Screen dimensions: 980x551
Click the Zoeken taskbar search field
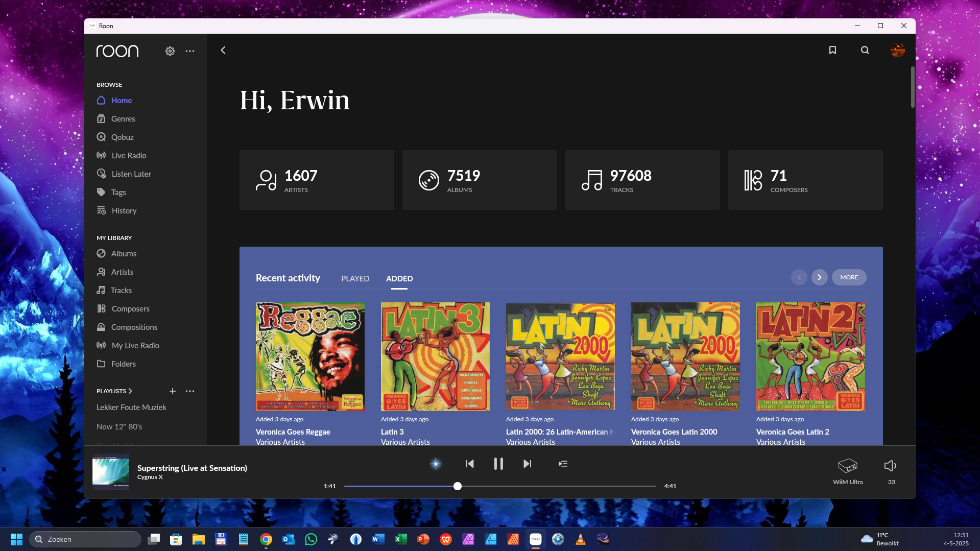pos(85,539)
